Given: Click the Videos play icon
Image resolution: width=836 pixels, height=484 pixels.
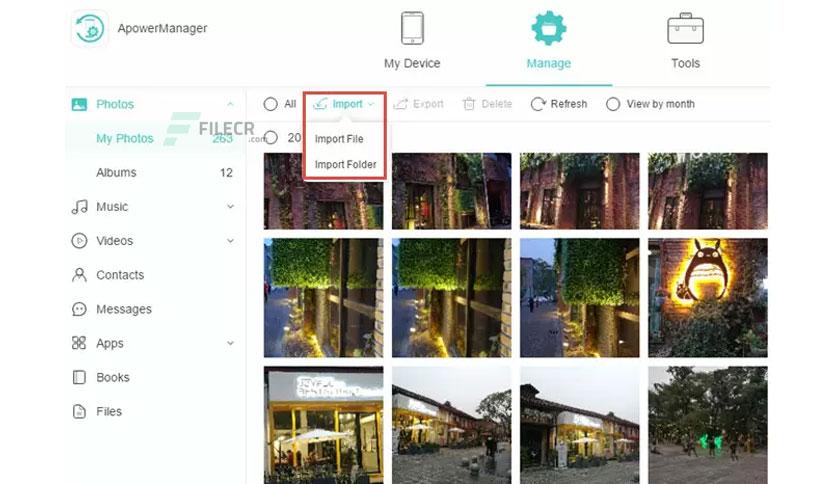Looking at the screenshot, I should click(x=79, y=241).
